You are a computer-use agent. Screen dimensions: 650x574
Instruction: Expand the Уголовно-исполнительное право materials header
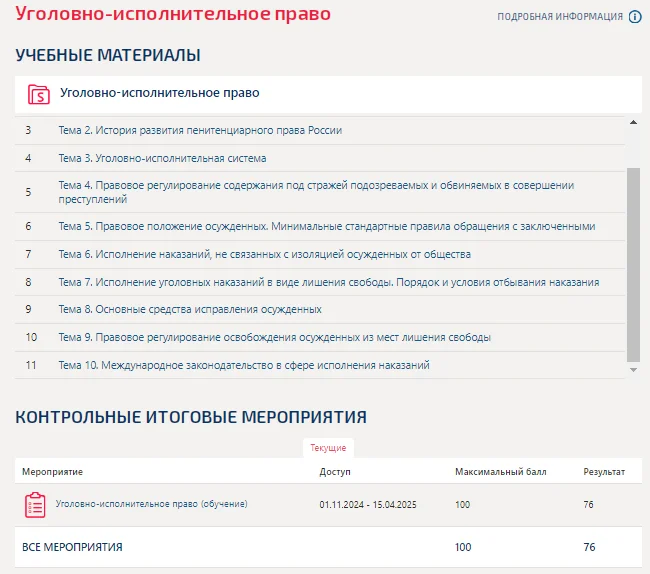(x=328, y=94)
